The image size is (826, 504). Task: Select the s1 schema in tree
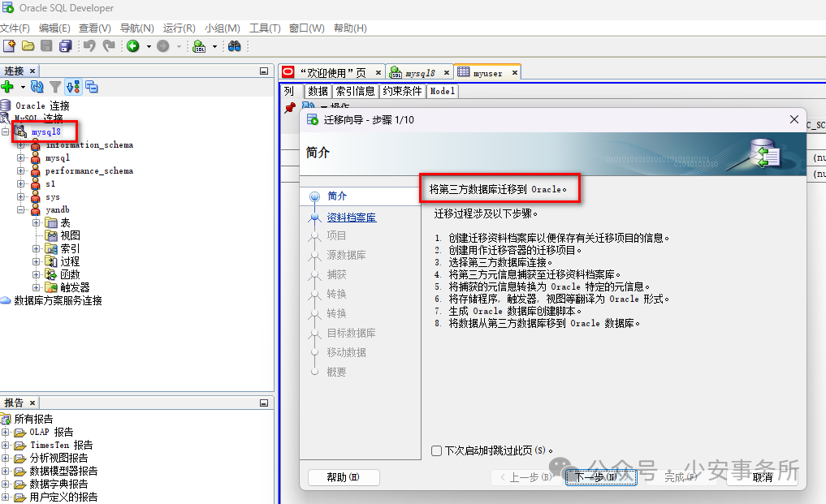[50, 183]
